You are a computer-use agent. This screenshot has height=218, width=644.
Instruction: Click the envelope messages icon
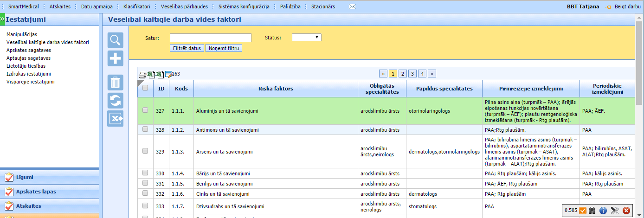tap(352, 7)
